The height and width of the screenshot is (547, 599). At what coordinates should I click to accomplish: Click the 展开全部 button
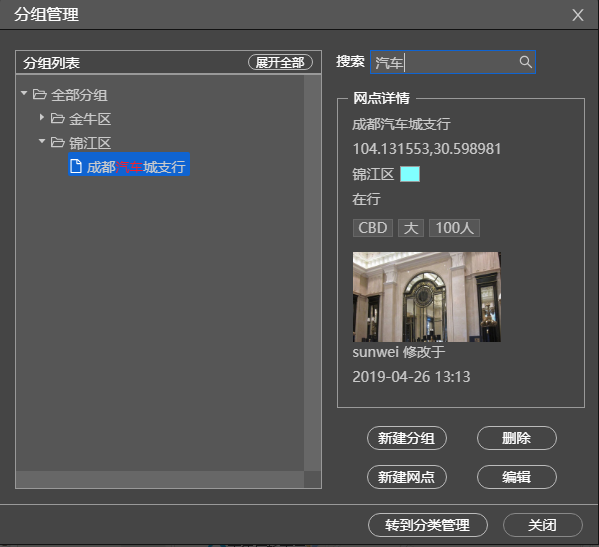pyautogui.click(x=280, y=62)
